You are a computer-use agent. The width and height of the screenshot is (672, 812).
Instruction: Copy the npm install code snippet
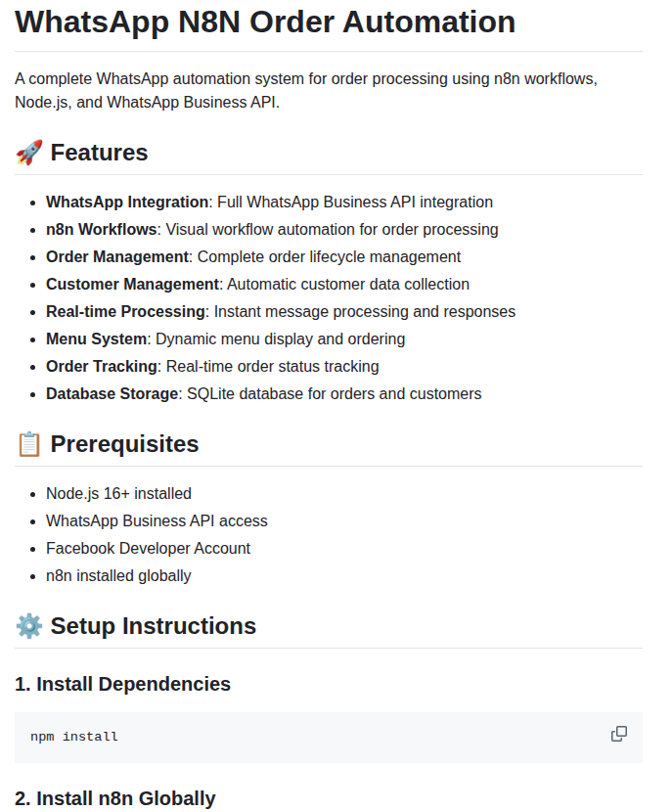point(618,734)
